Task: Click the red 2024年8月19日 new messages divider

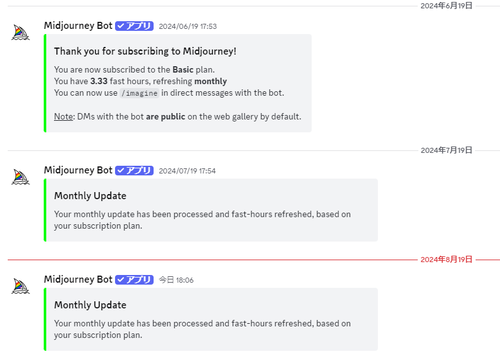Action: pyautogui.click(x=446, y=259)
